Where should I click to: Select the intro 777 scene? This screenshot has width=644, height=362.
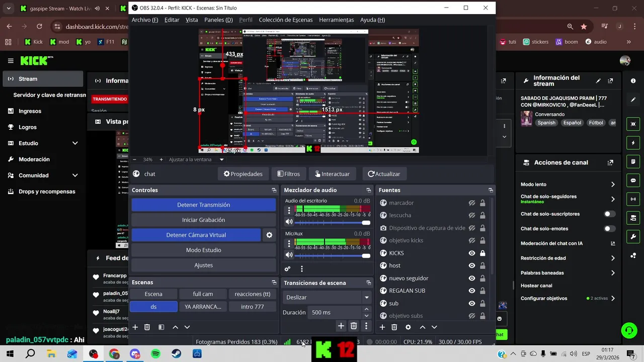pyautogui.click(x=252, y=307)
